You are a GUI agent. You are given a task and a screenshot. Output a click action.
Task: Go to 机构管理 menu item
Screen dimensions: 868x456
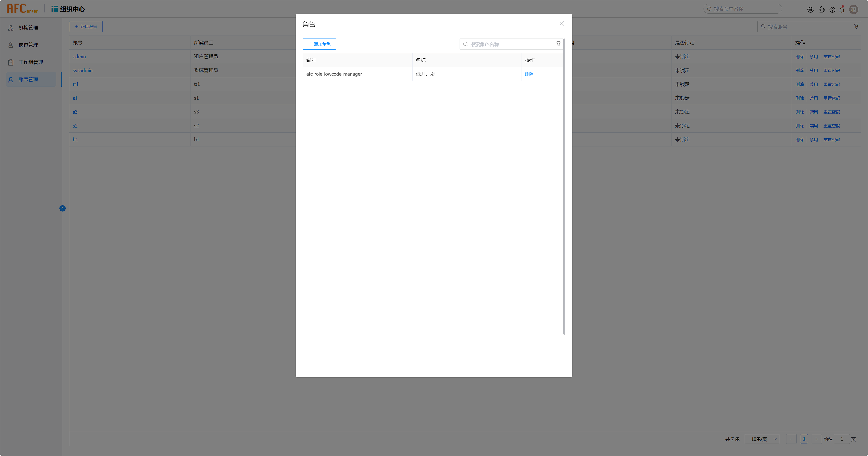(28, 28)
